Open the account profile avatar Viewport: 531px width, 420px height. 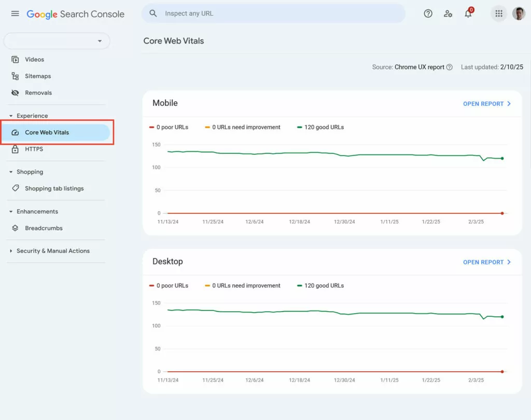point(519,13)
